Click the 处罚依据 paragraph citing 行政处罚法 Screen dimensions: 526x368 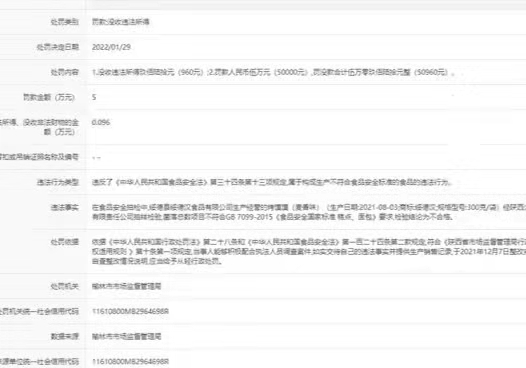[x=309, y=251]
